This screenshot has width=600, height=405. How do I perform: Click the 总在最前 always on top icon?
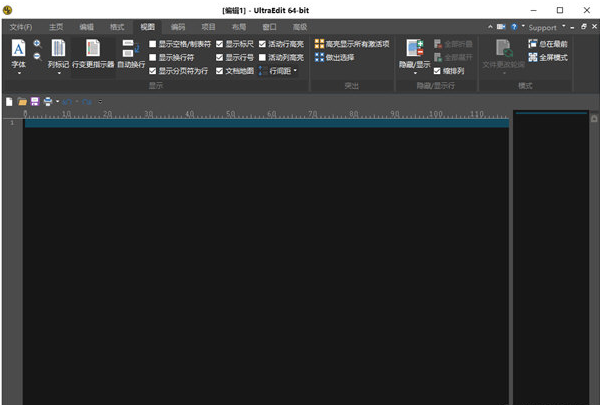pos(532,44)
